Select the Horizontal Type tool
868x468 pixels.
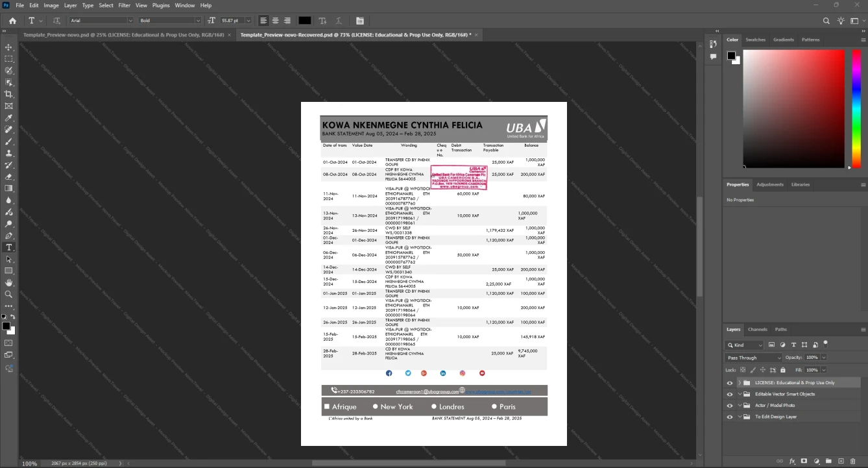pos(8,247)
